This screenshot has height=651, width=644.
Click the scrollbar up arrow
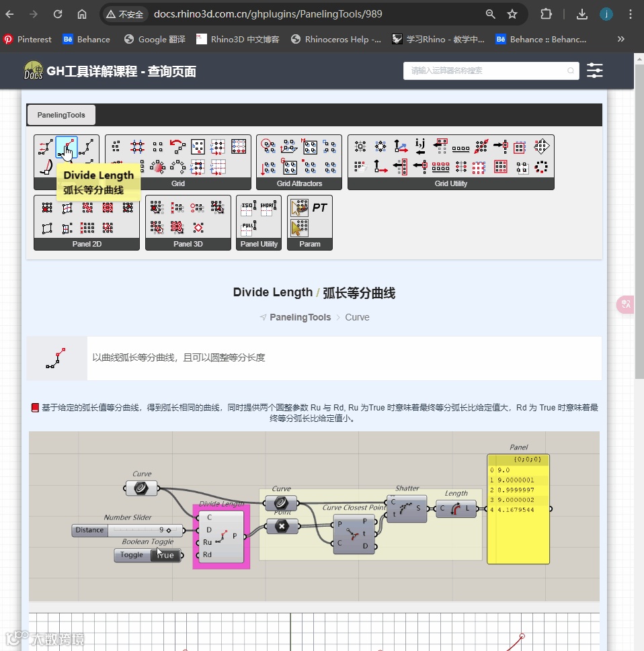(639, 59)
